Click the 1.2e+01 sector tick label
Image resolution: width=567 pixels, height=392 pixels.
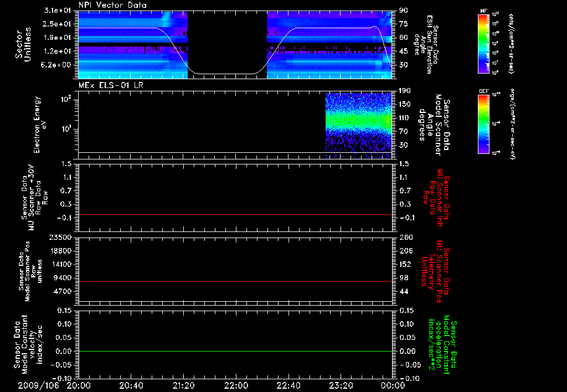(58, 51)
